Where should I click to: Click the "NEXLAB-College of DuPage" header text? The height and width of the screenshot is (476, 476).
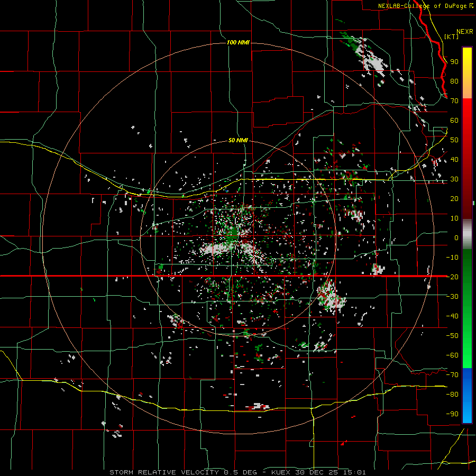[x=423, y=6]
